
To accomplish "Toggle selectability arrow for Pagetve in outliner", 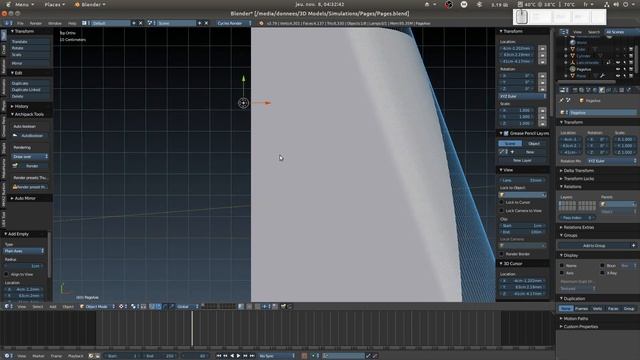I will pos(624,69).
